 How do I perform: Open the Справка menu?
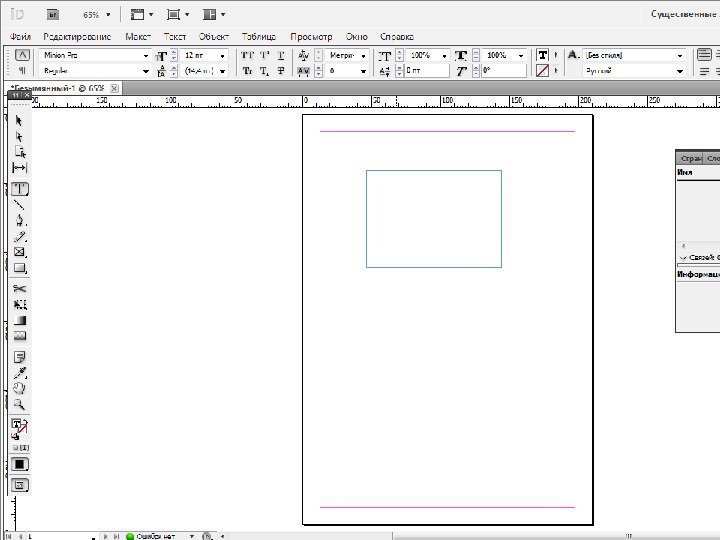(397, 36)
